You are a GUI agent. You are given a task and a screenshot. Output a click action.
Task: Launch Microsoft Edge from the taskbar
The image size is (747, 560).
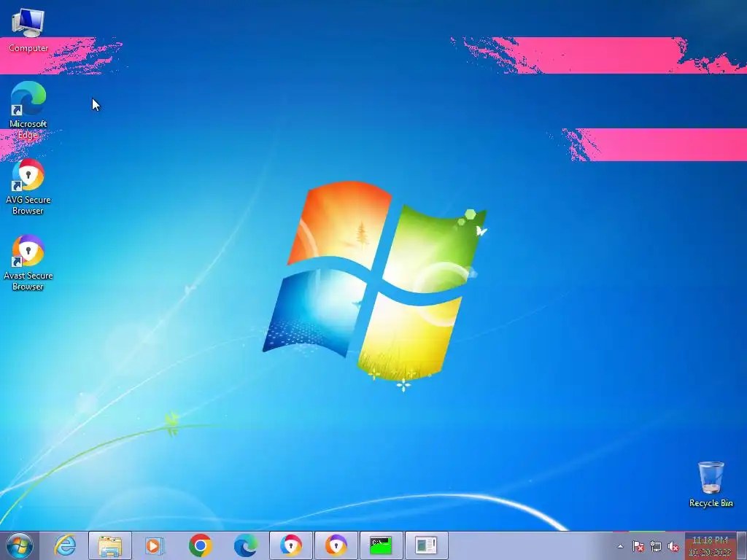click(245, 545)
